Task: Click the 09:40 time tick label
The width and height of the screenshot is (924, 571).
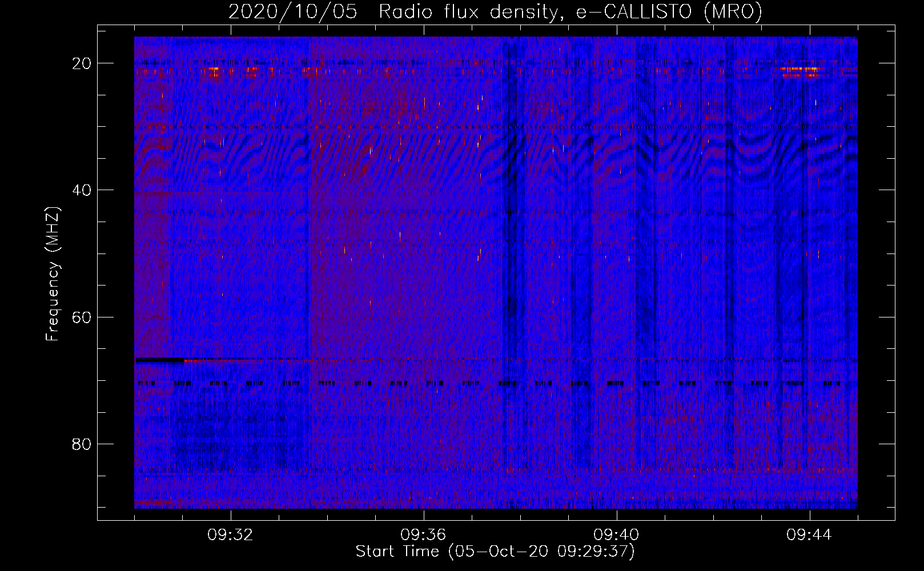Action: point(617,535)
